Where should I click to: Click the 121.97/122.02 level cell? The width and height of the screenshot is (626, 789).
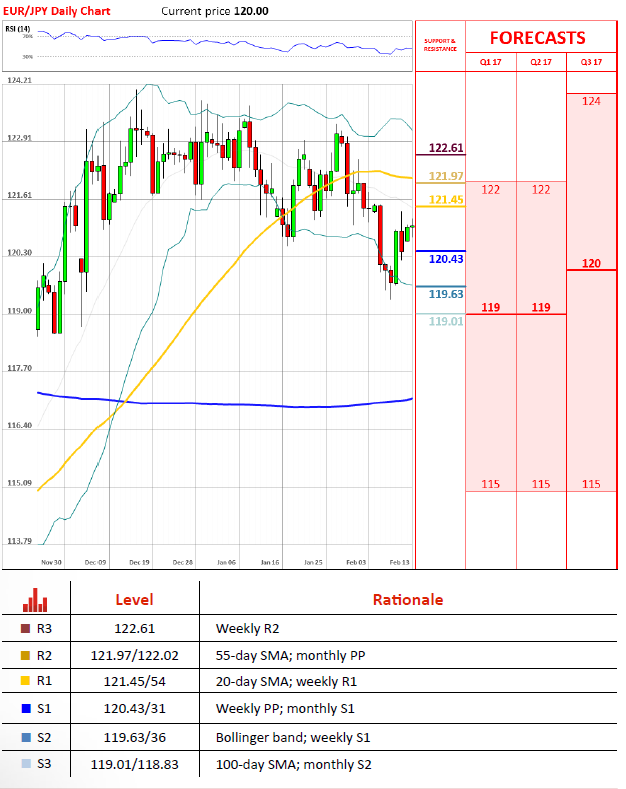(x=134, y=656)
